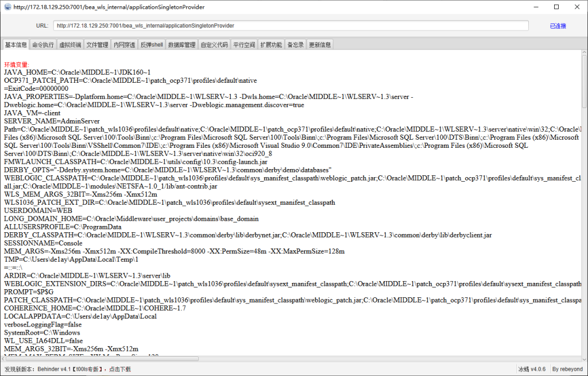
Task: Click the =ExitCode=00000000 line
Action: pos(36,89)
